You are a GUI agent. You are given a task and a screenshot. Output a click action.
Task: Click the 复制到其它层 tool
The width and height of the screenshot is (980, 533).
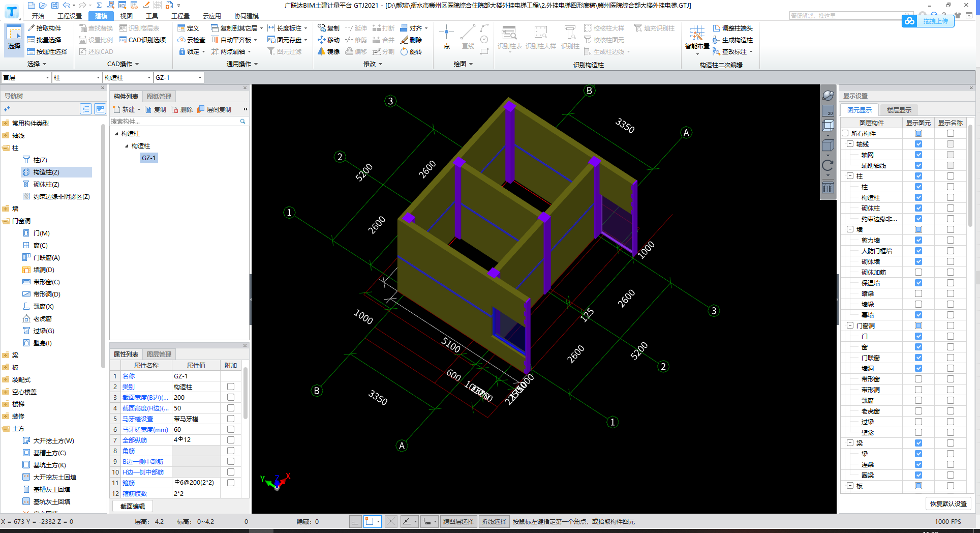(236, 28)
